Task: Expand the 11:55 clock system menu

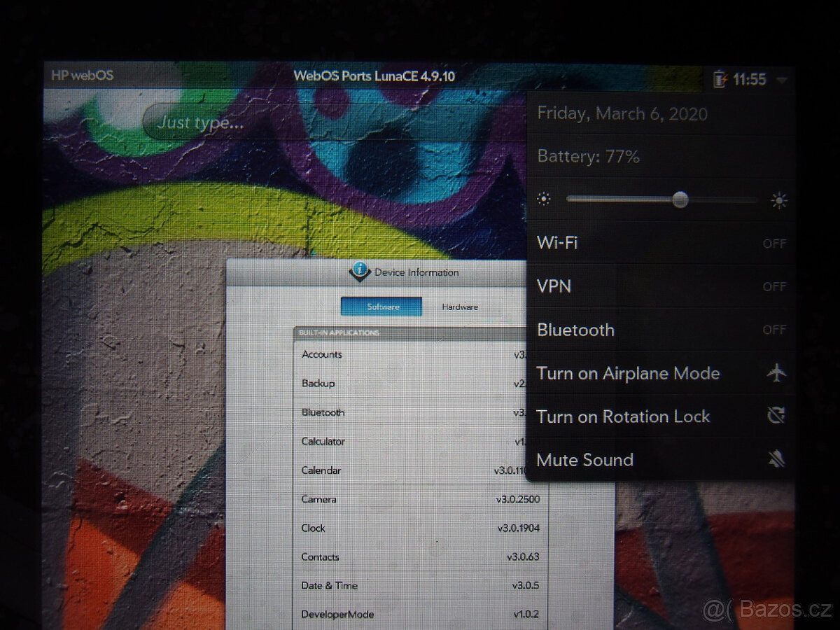Action: click(x=750, y=80)
